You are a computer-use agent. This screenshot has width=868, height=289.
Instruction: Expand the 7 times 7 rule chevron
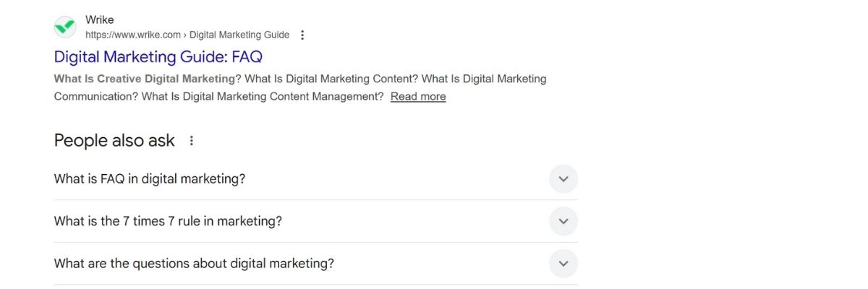(563, 221)
